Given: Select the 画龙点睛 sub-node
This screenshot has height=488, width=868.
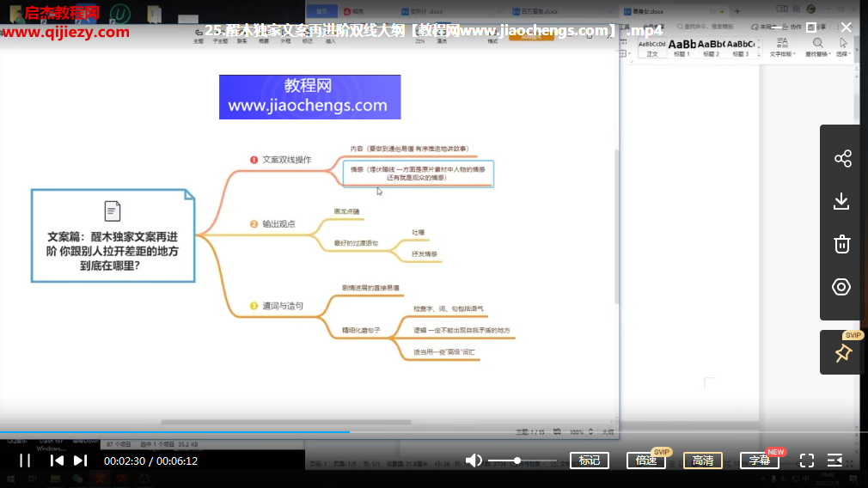Looking at the screenshot, I should (x=346, y=211).
